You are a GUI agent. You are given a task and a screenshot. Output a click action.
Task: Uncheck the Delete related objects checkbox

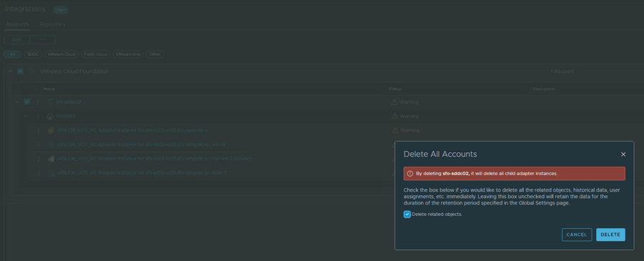tap(407, 214)
